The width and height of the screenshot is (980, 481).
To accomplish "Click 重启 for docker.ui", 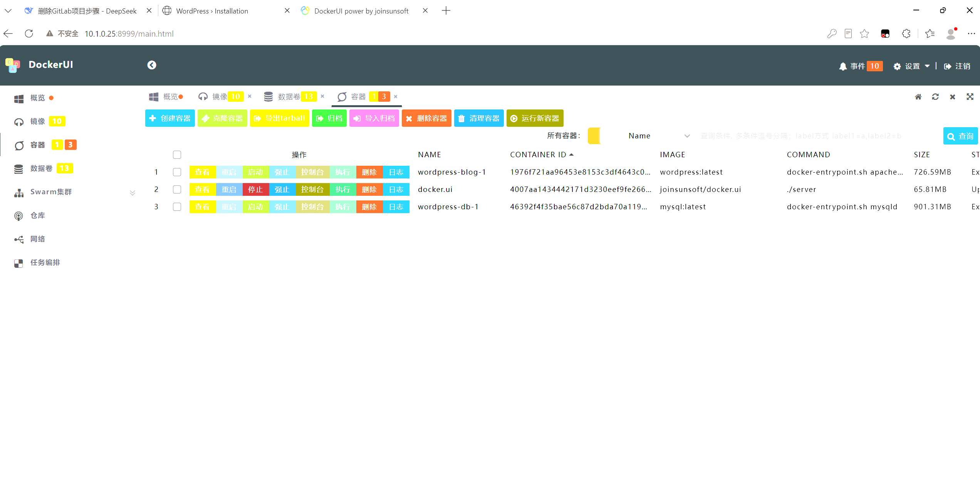I will [229, 190].
